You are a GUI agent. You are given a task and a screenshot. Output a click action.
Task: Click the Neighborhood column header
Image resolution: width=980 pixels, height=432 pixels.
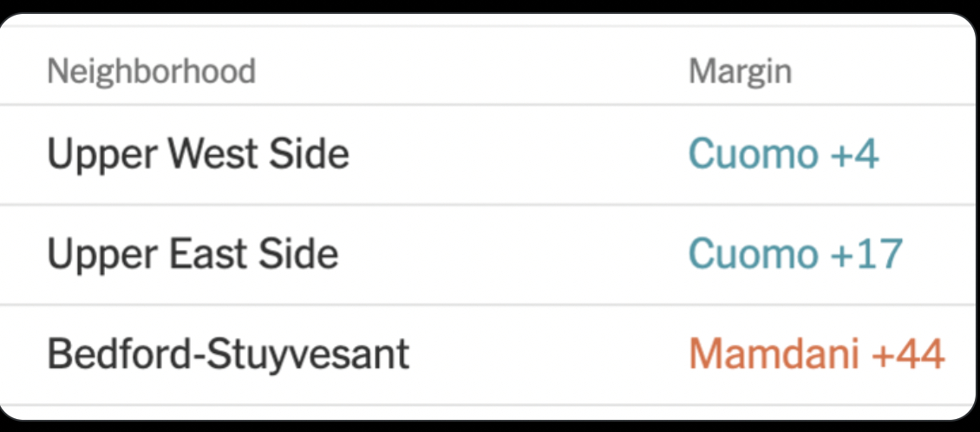tap(151, 71)
